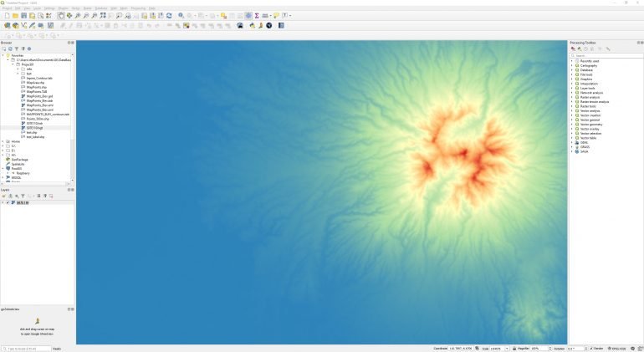Refresh the map canvas with the blue arrows icon

169,16
